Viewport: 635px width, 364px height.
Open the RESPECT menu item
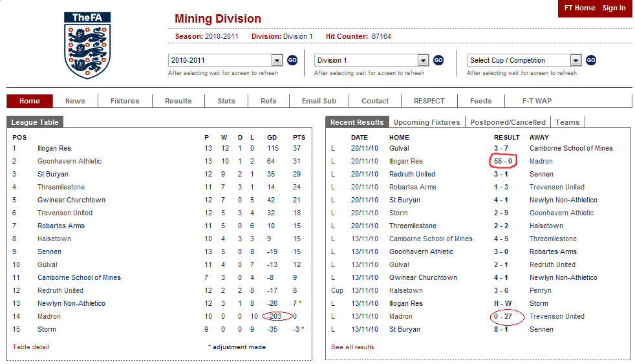[429, 101]
